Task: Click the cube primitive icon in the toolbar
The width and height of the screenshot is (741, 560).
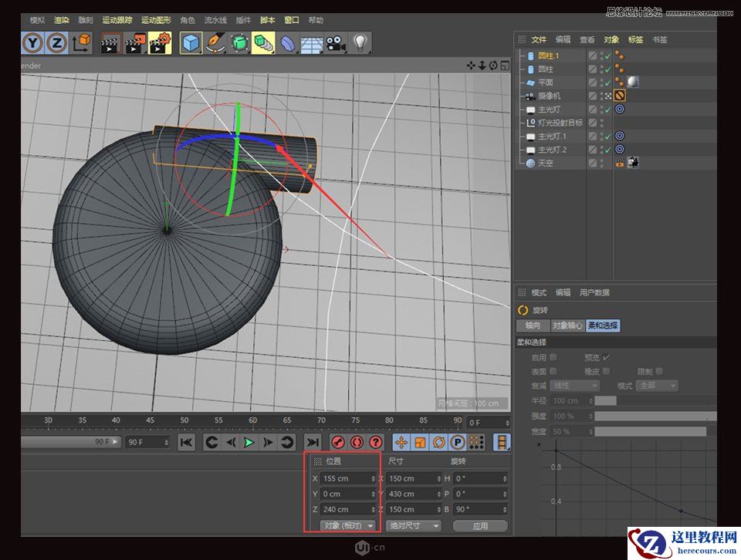Action: tap(190, 43)
